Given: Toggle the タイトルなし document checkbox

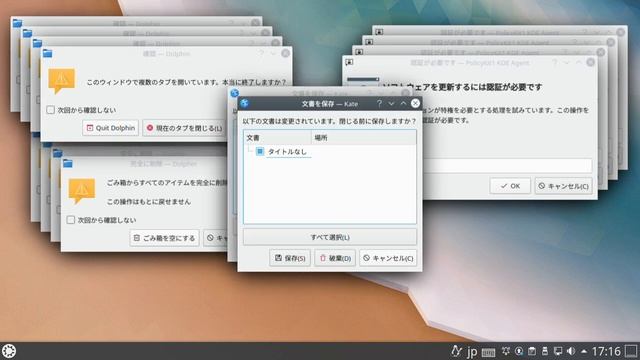Looking at the screenshot, I should [x=260, y=151].
